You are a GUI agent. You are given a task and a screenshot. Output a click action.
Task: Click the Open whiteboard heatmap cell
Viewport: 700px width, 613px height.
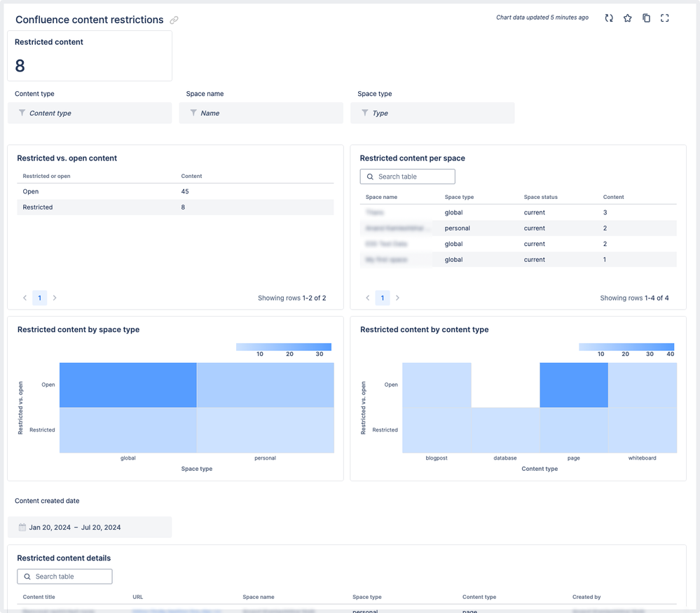point(643,385)
